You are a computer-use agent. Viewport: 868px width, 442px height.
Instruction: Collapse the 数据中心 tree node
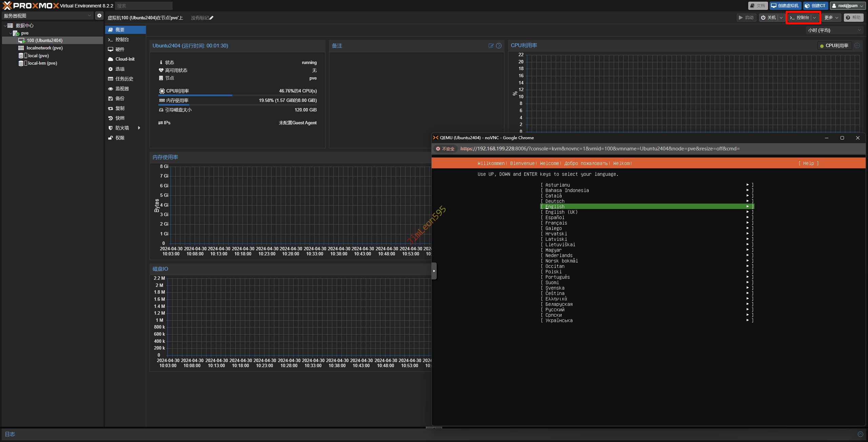point(5,26)
